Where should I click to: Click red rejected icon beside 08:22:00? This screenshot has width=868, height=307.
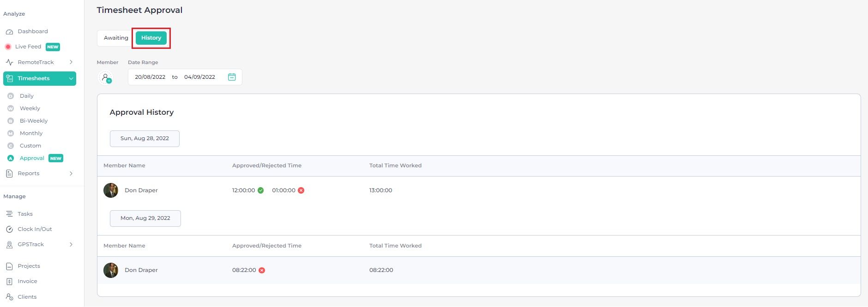pyautogui.click(x=262, y=270)
